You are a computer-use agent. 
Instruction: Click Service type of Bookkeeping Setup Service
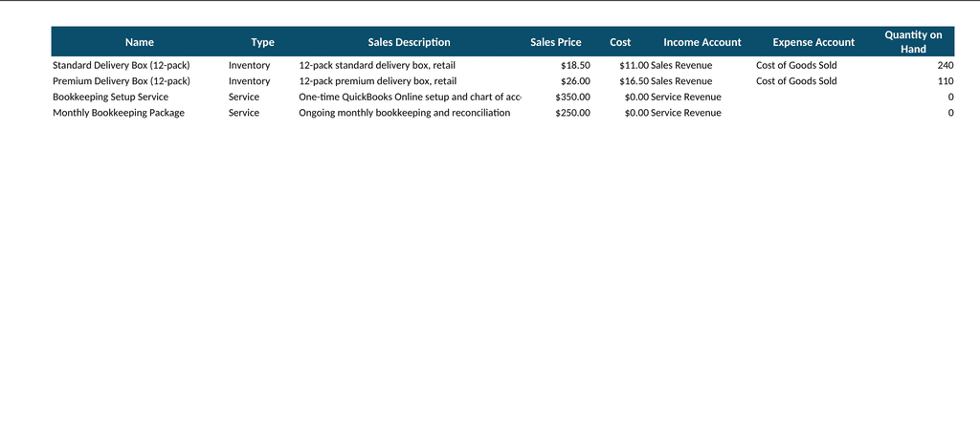click(244, 97)
